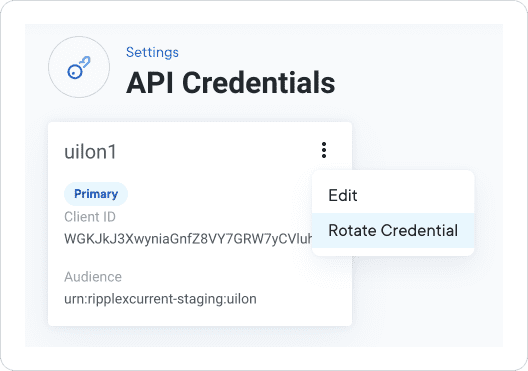The width and height of the screenshot is (528, 371).
Task: Click the Client ID label
Action: pyautogui.click(x=90, y=217)
